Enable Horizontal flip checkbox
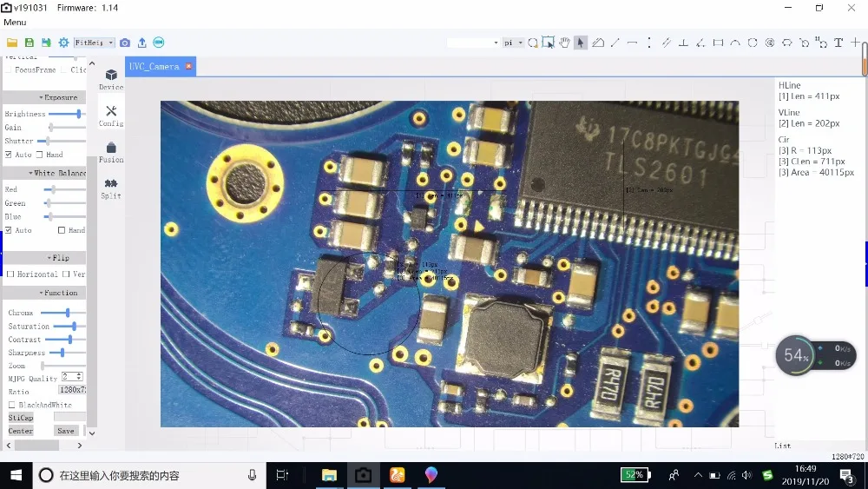The height and width of the screenshot is (489, 868). click(x=10, y=274)
